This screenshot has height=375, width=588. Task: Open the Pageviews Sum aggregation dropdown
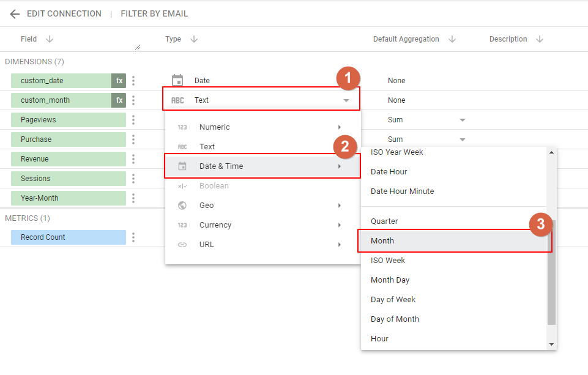point(463,120)
